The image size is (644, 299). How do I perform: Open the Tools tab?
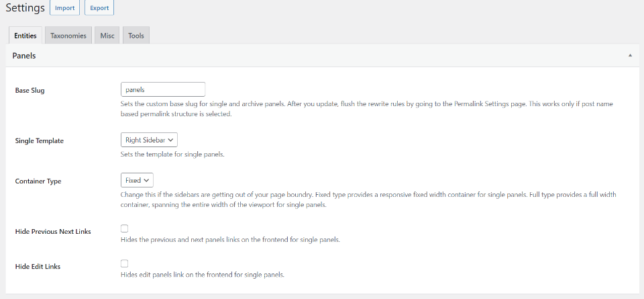click(x=136, y=36)
